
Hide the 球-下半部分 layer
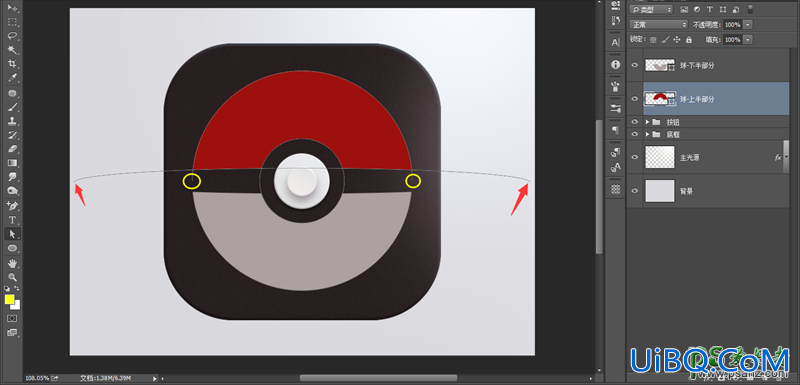[635, 65]
